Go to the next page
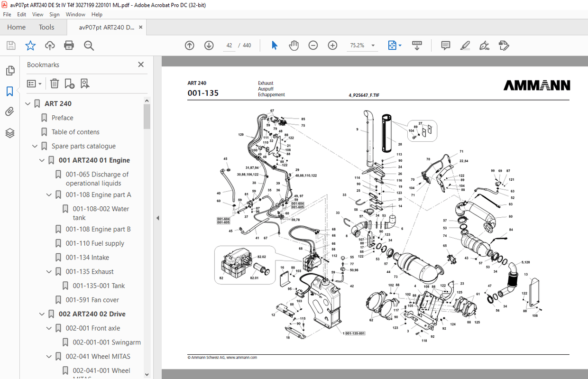This screenshot has height=379, width=588. 209,45
